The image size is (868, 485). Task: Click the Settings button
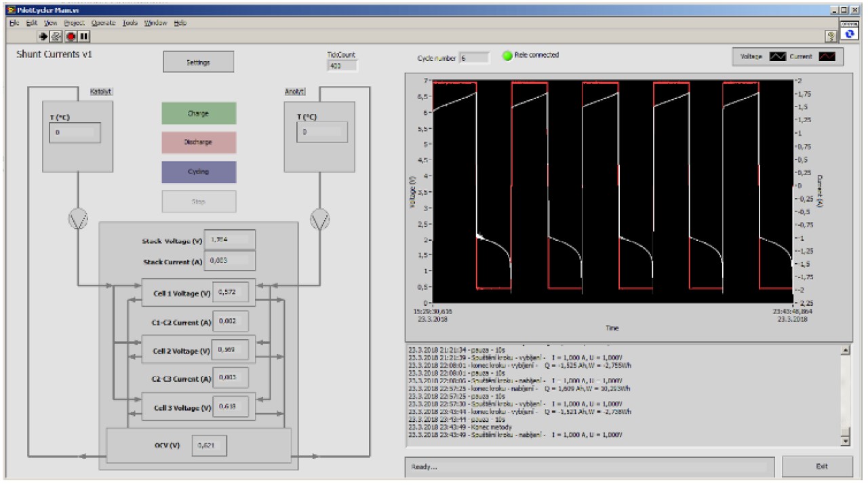[x=198, y=62]
